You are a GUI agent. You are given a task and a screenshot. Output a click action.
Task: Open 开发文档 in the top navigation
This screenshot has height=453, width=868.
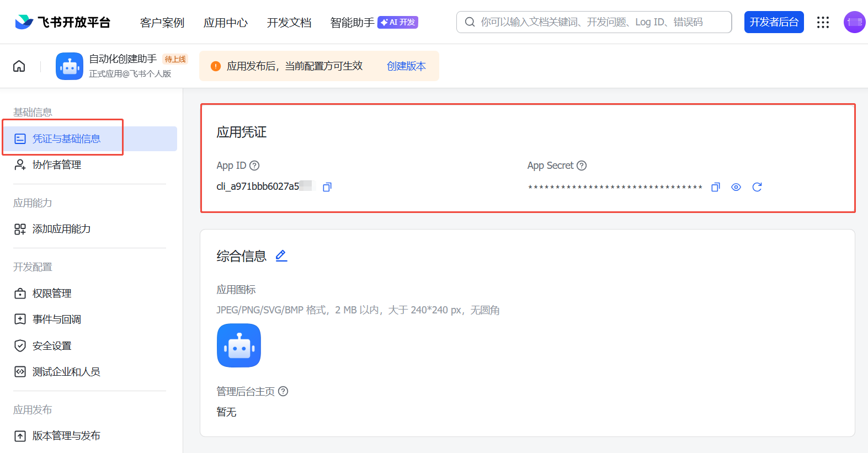pyautogui.click(x=289, y=23)
